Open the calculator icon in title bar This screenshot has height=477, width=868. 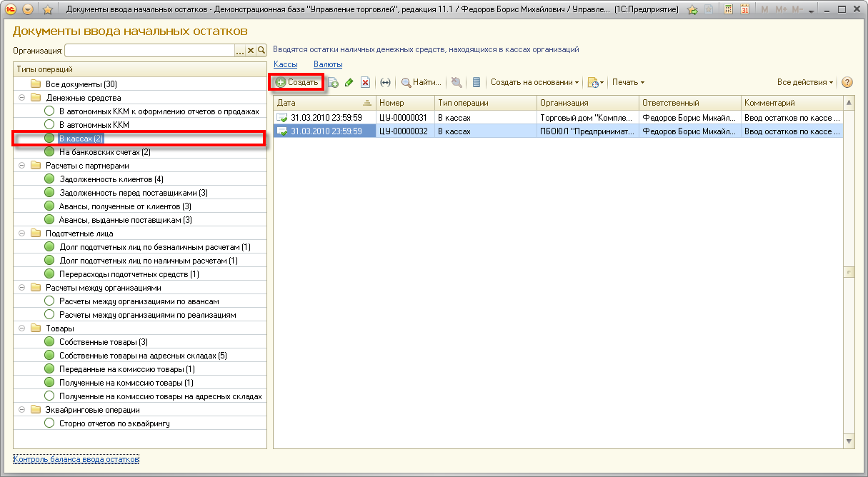click(x=728, y=10)
